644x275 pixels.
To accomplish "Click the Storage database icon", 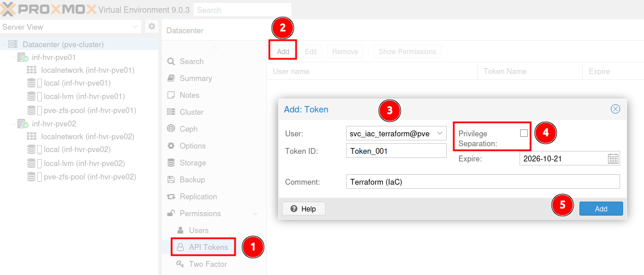I will (171, 163).
